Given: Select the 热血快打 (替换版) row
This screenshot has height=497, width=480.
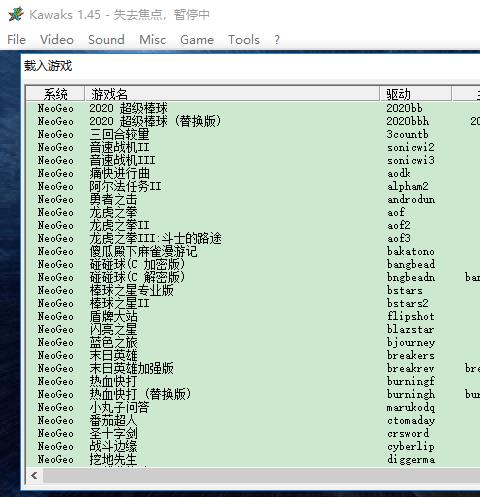Looking at the screenshot, I should click(253, 394).
